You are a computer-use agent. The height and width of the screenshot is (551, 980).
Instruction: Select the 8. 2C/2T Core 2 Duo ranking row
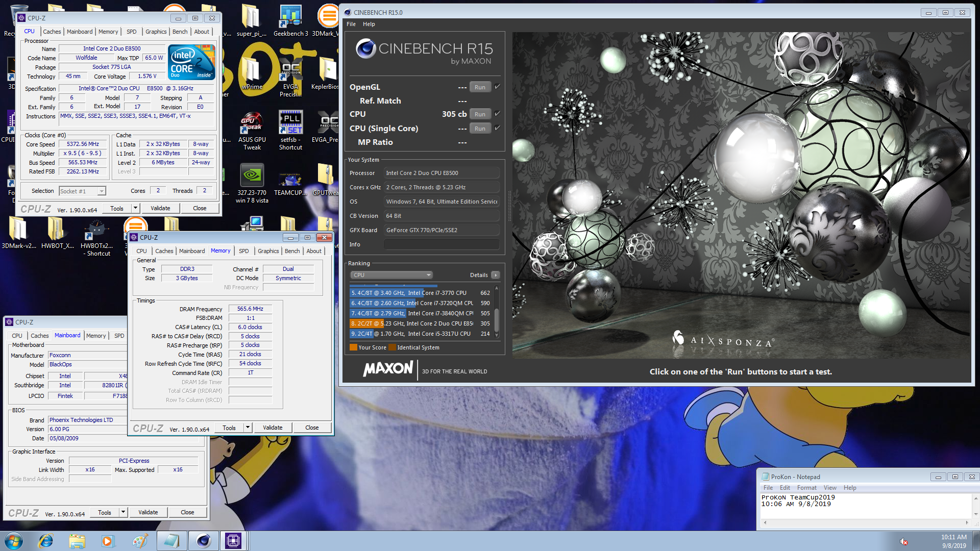coord(420,323)
